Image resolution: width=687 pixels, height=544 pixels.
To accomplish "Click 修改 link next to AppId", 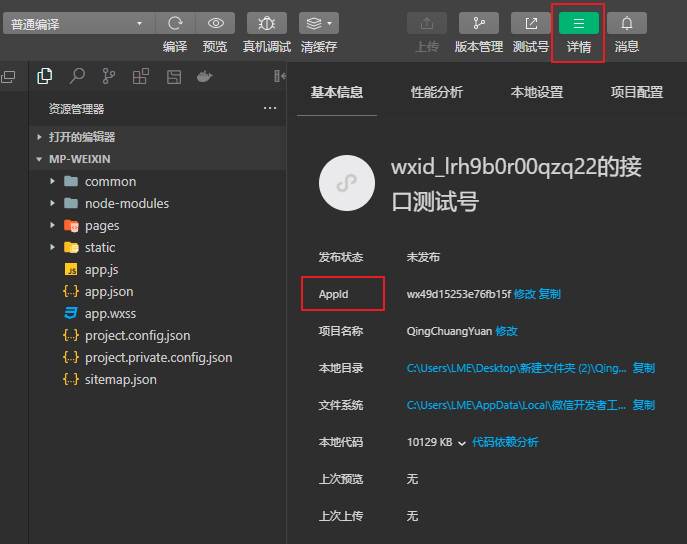I will (525, 294).
